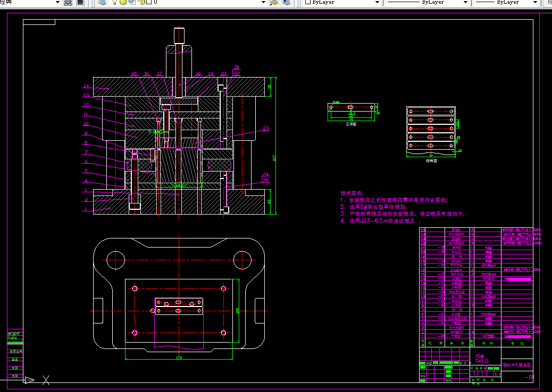This screenshot has width=552, height=392.
Task: Select the 1:1 scale cell in the title block
Action: pyautogui.click(x=497, y=375)
